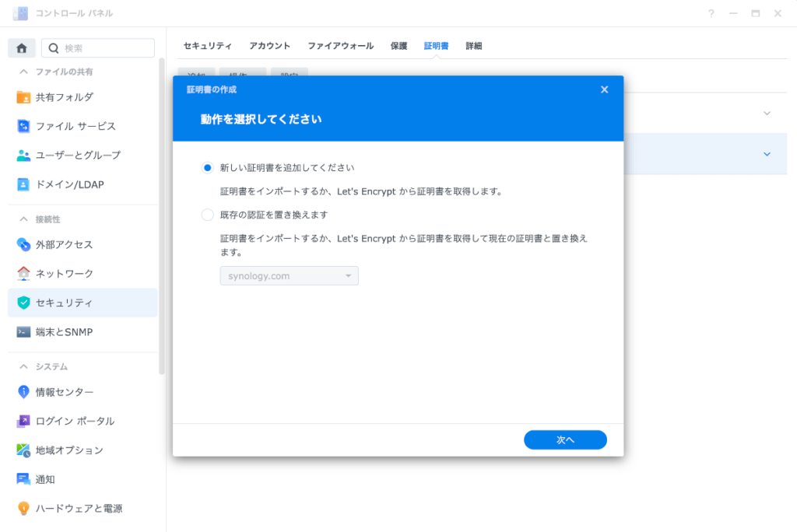Image resolution: width=797 pixels, height=532 pixels.
Task: Open ユーザーとグループ via its people icon
Action: (x=23, y=156)
